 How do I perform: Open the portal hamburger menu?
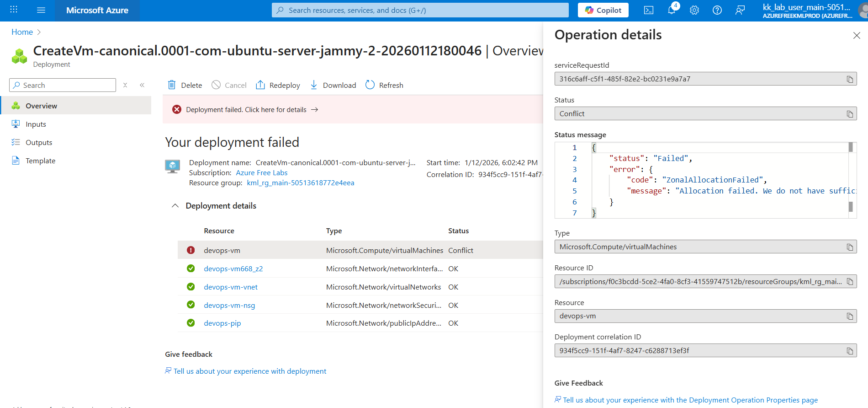(x=41, y=10)
